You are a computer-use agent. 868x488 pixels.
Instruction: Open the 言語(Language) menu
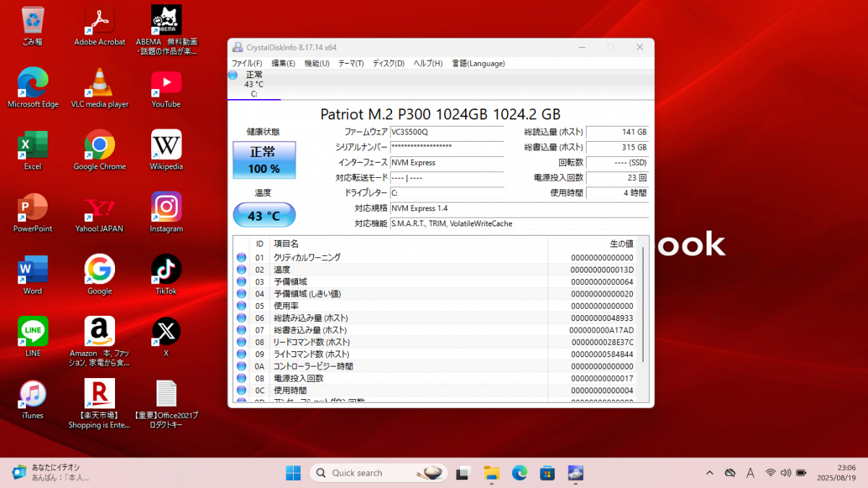(478, 64)
